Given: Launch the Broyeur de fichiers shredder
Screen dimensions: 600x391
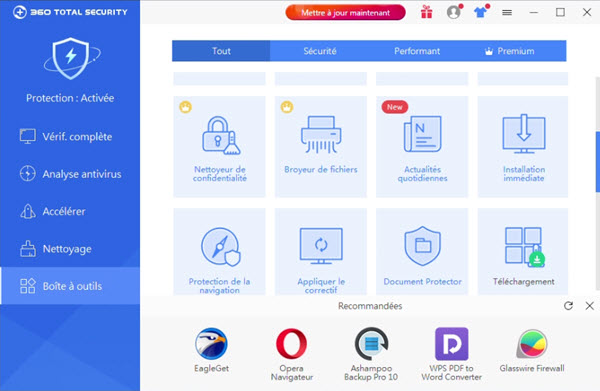Looking at the screenshot, I should (x=321, y=147).
